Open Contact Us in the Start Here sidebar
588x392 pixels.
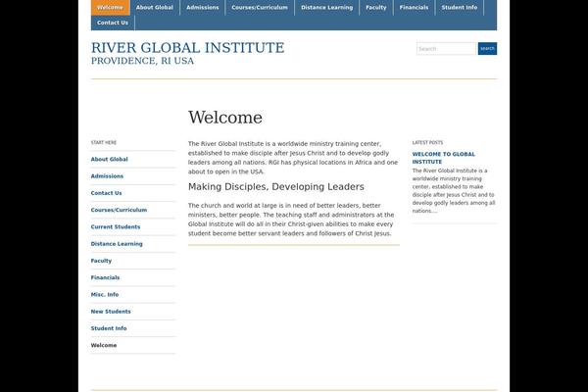106,193
